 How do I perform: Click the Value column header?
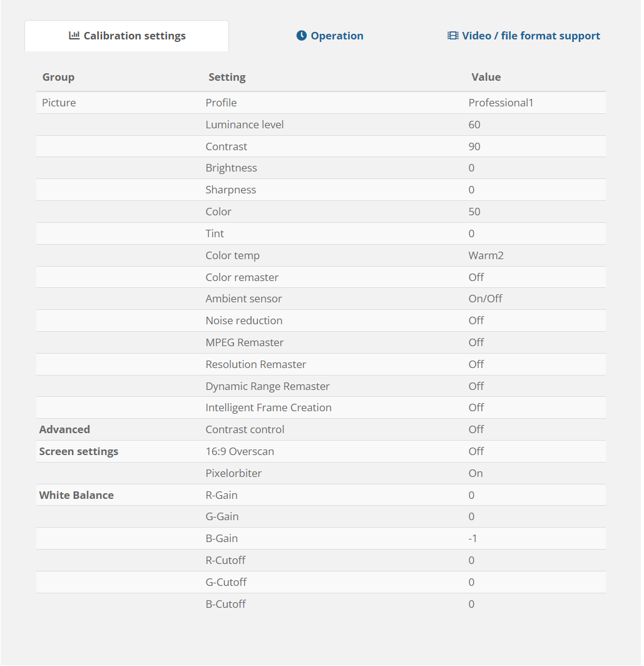point(486,78)
